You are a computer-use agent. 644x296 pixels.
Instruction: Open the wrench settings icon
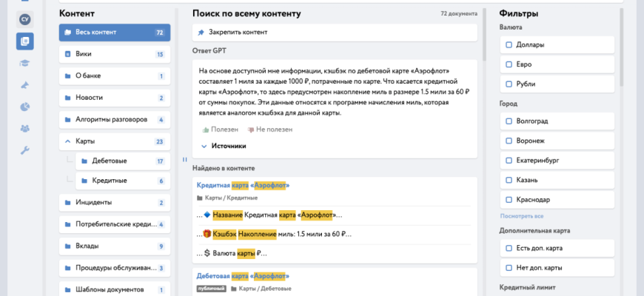pos(24,151)
